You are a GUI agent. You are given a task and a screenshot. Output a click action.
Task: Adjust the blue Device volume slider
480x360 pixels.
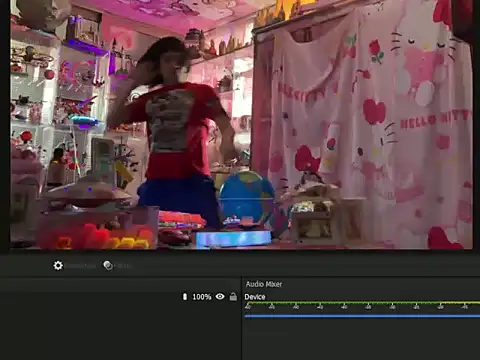click(362, 316)
